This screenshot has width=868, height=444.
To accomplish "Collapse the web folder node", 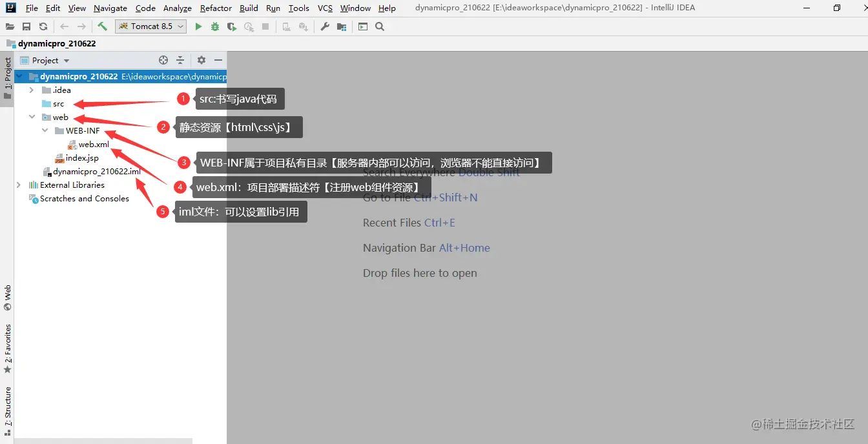I will tap(31, 117).
